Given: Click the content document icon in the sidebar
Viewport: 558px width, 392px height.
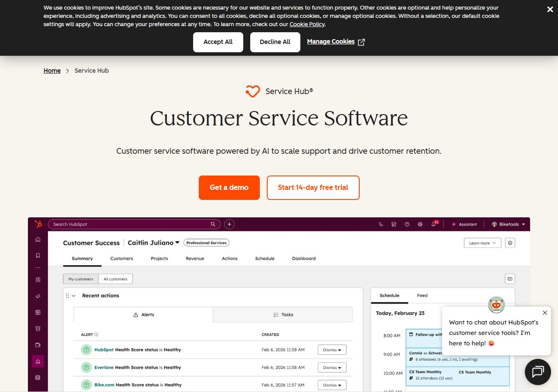Looking at the screenshot, I should [38, 312].
